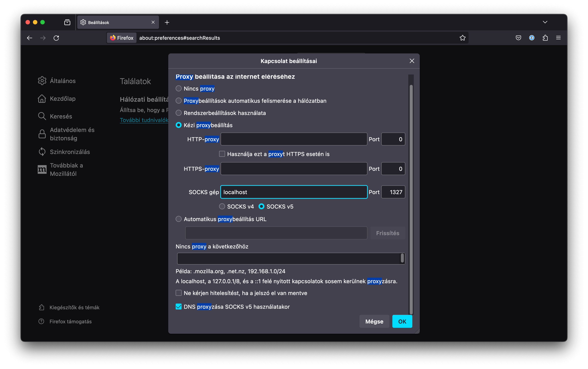Open Általános settings category
This screenshot has width=588, height=369.
(x=57, y=81)
